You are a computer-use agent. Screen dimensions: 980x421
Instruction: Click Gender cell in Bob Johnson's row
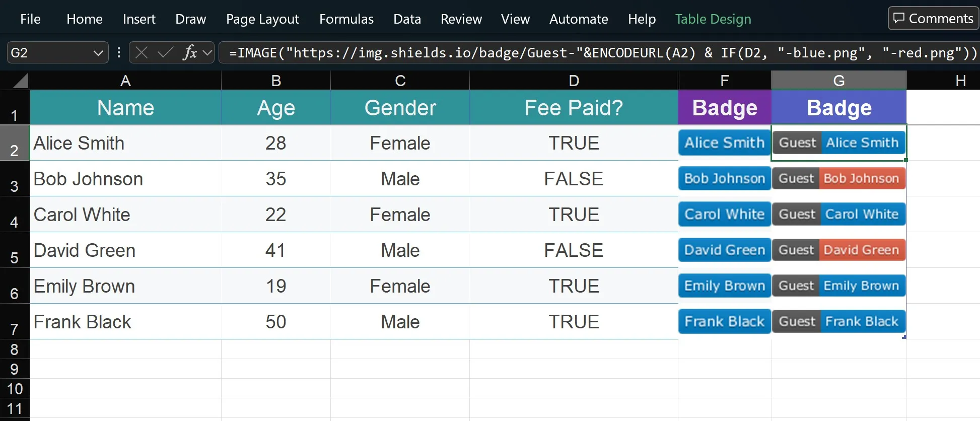(400, 179)
